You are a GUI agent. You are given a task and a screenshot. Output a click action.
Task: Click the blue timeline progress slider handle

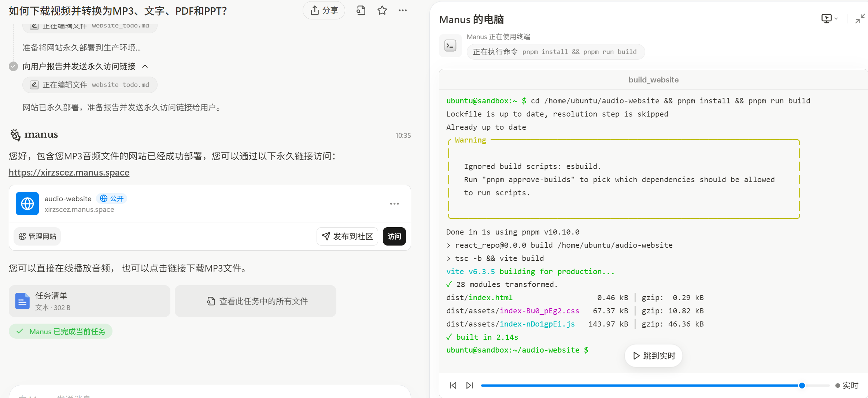click(x=802, y=386)
